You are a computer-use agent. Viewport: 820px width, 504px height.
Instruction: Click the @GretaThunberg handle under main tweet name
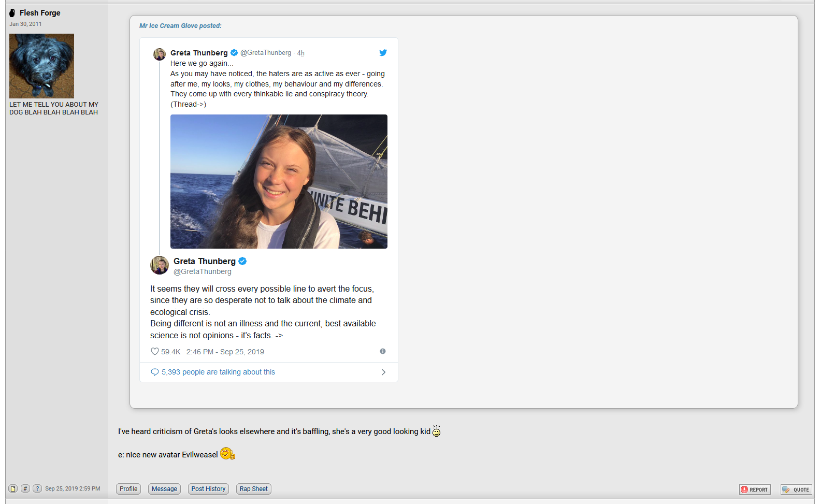click(x=203, y=271)
